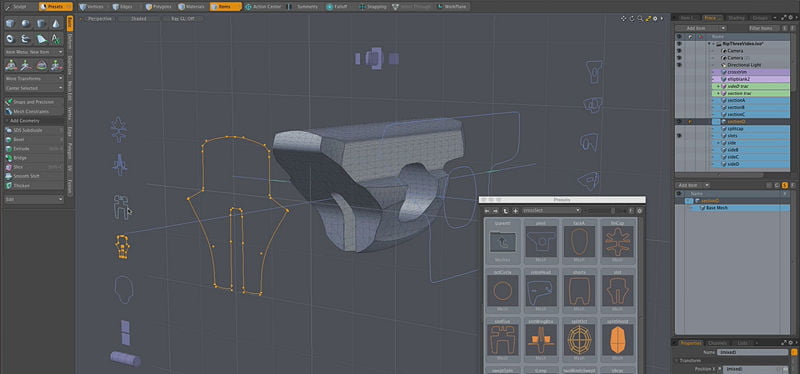Screen dimensions: 800x374
Task: Toggle the Symmetry option
Action: click(x=303, y=7)
